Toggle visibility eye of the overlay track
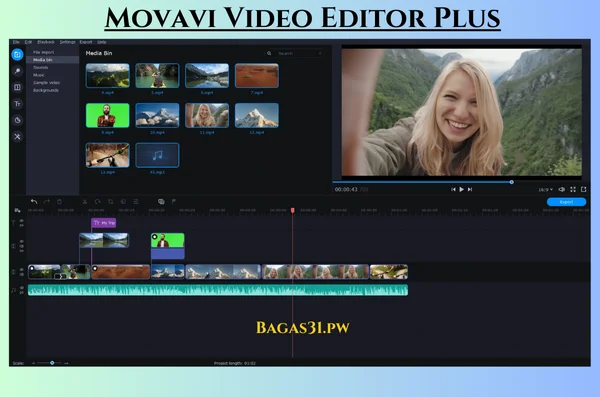The height and width of the screenshot is (397, 600). click(x=21, y=242)
